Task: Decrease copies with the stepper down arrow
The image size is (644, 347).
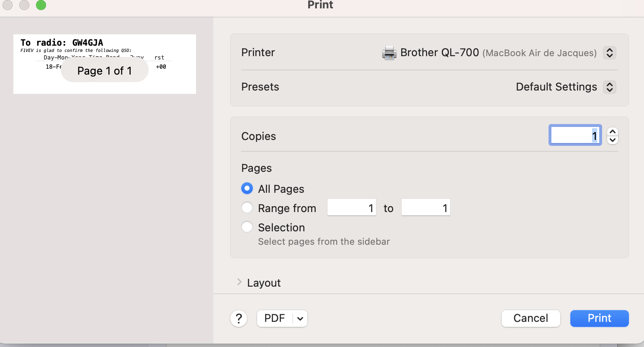Action: point(612,140)
